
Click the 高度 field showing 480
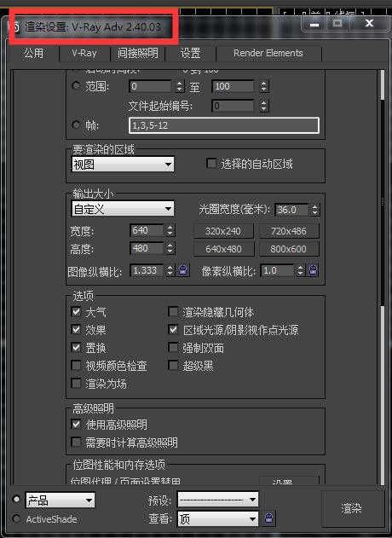pyautogui.click(x=147, y=248)
